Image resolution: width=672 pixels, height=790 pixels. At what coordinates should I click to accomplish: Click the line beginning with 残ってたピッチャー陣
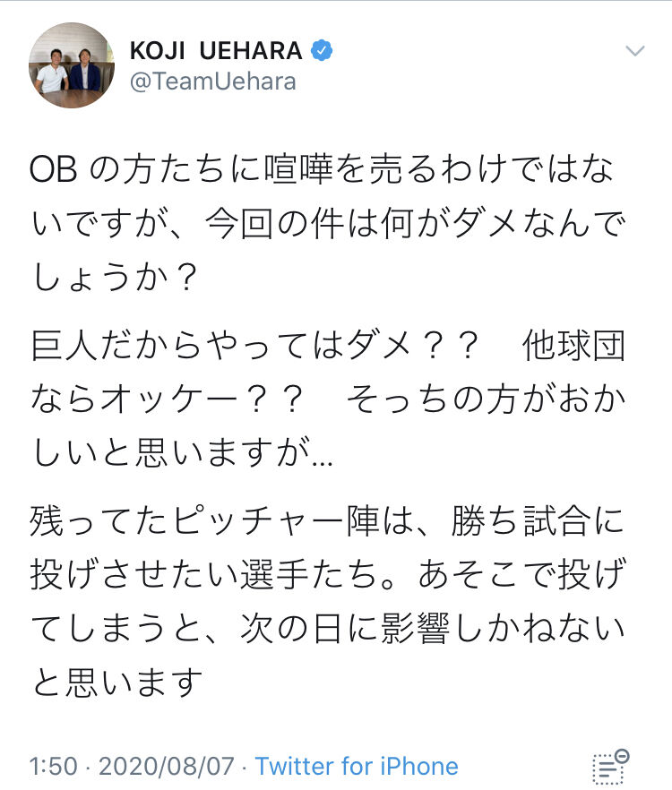tap(327, 520)
